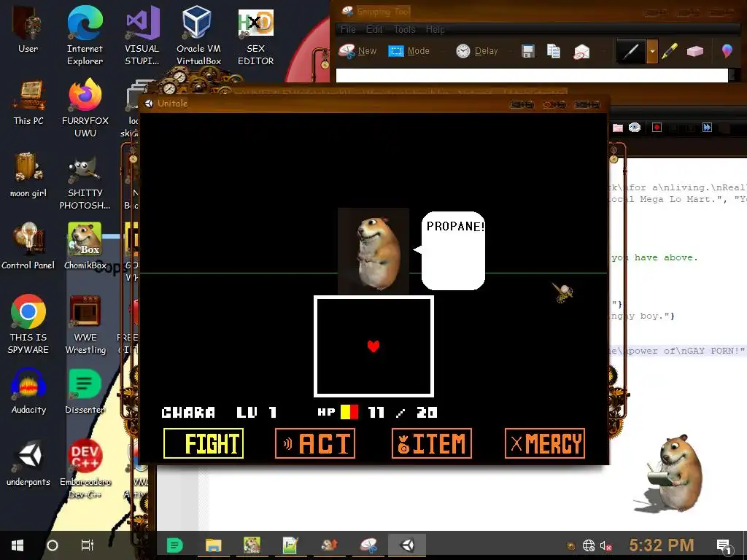The image size is (747, 560).
Task: Open the Oracle VM VirtualBox desktop icon
Action: pyautogui.click(x=198, y=35)
